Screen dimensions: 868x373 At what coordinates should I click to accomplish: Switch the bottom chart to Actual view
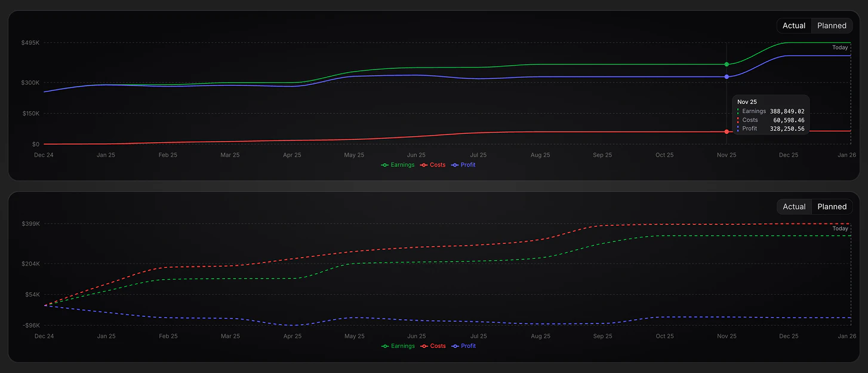coord(794,206)
